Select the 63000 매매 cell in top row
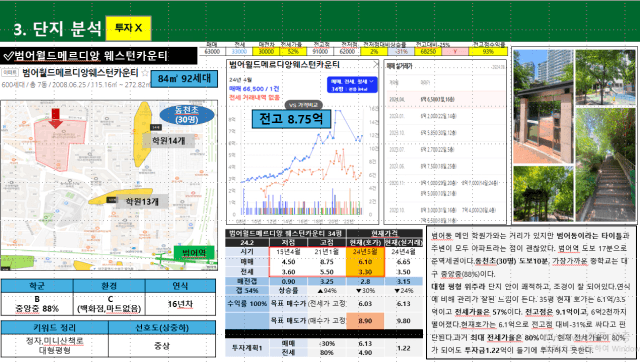Image resolution: width=640 pixels, height=363 pixels. point(212,51)
